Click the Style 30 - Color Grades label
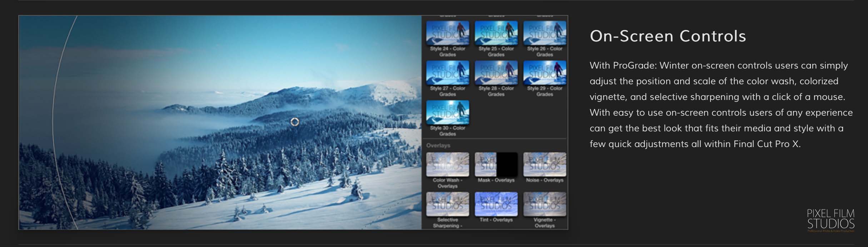Screen dimensions: 868x247 tap(448, 131)
